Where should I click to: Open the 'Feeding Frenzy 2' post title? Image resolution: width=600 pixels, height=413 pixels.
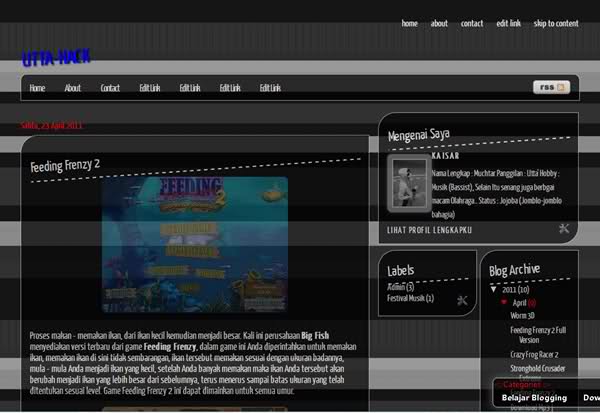point(65,166)
